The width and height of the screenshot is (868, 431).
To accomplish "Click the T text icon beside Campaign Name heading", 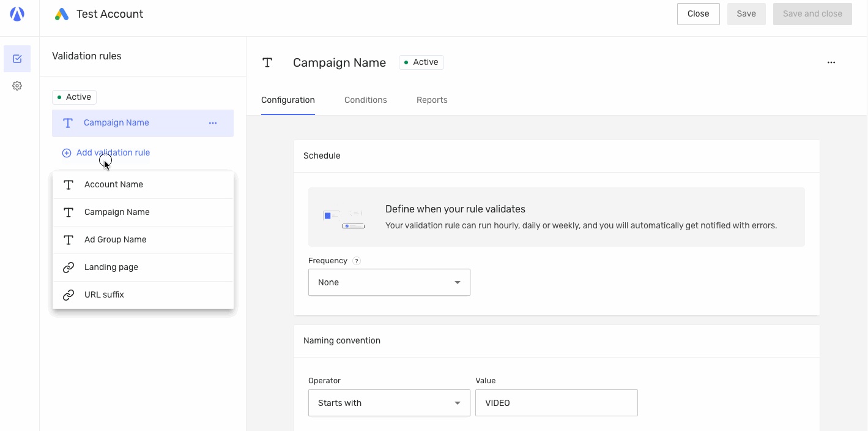I will pyautogui.click(x=267, y=62).
